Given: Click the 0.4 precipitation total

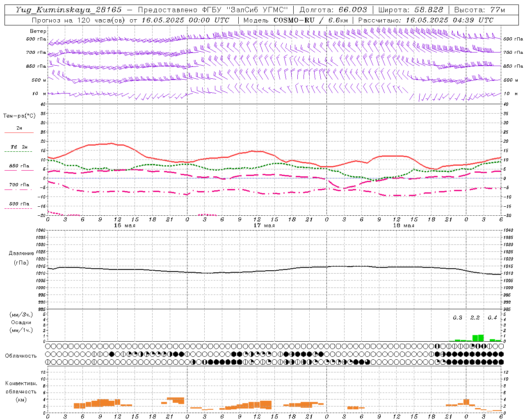Looking at the screenshot, I should tap(492, 317).
